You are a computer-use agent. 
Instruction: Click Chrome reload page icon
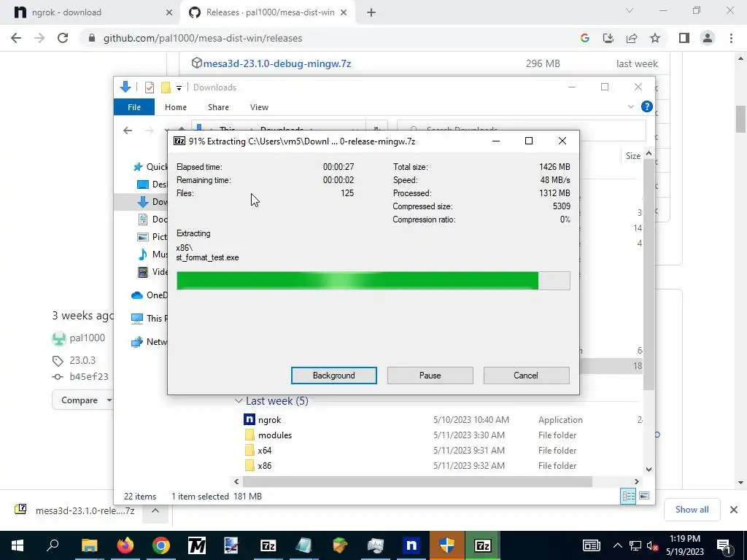[63, 38]
